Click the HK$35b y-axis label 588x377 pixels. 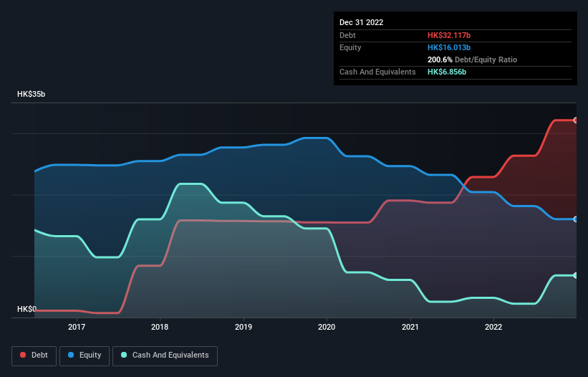point(31,94)
